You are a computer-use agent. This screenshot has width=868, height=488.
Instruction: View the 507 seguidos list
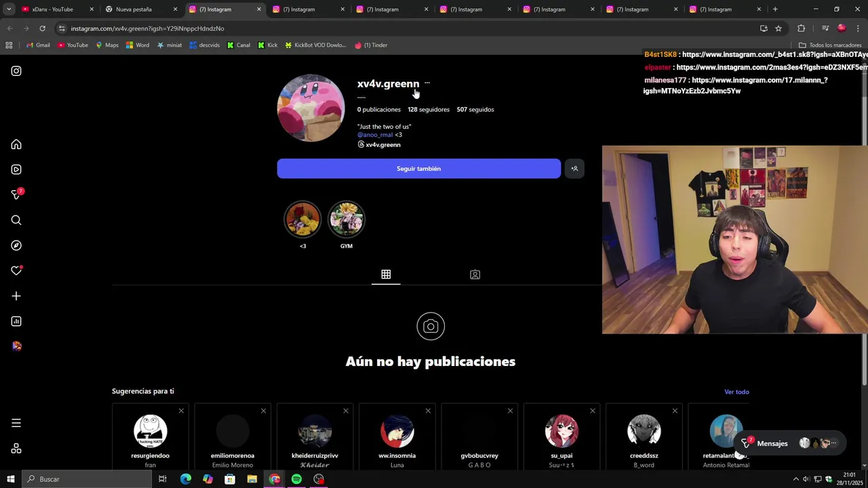point(475,109)
